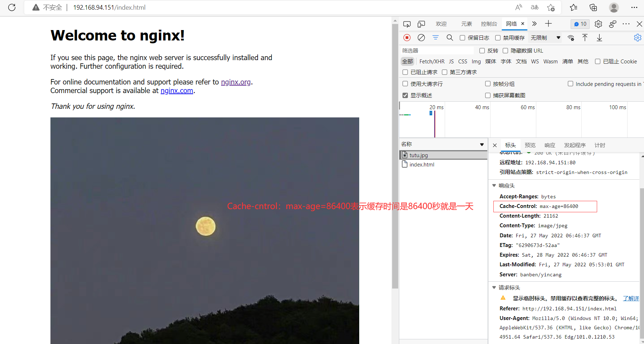This screenshot has height=344, width=644.
Task: Filter requests by Fetch/XHR
Action: (x=432, y=61)
